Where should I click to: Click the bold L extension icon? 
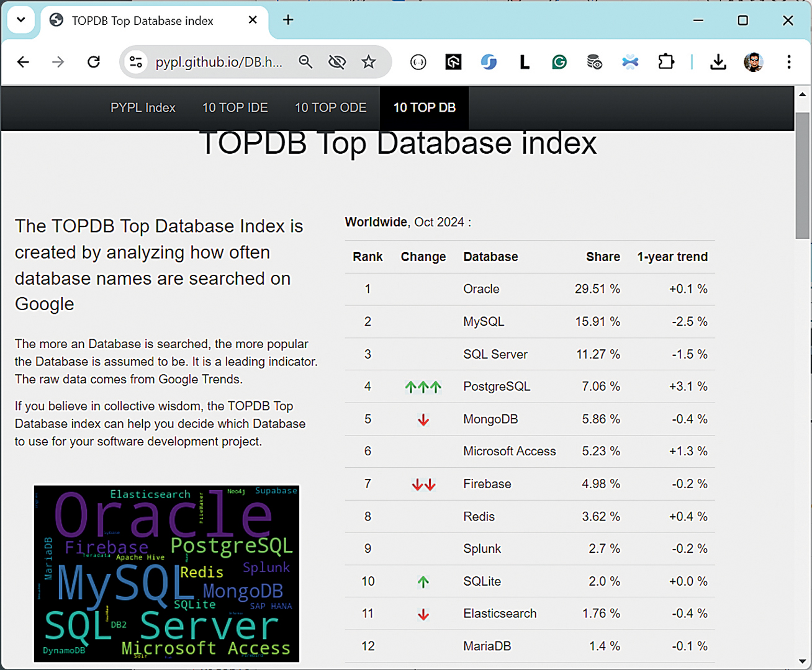tap(525, 62)
